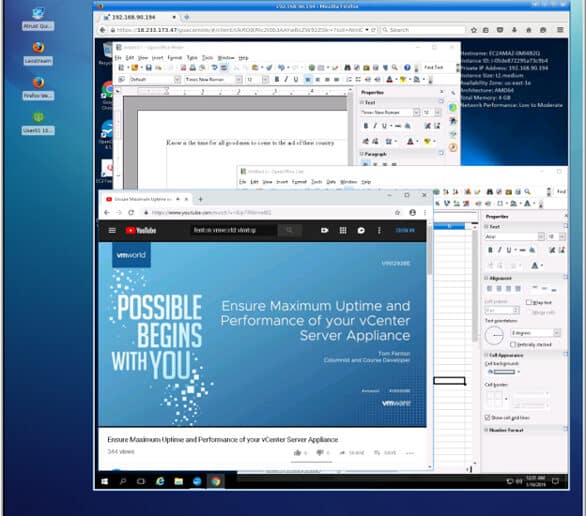Click the YouTube search magnifier button
Screen dimensions: 586x516
(290, 230)
